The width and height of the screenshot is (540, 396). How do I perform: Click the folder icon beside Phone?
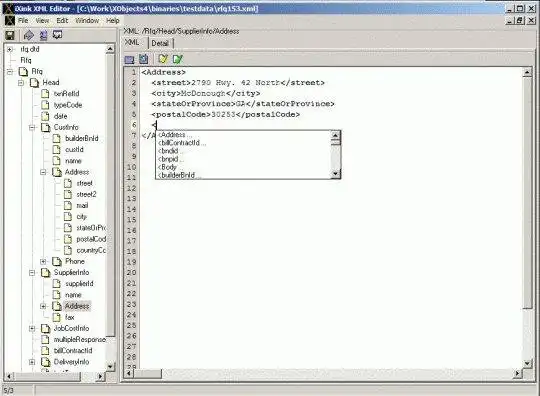(x=57, y=261)
